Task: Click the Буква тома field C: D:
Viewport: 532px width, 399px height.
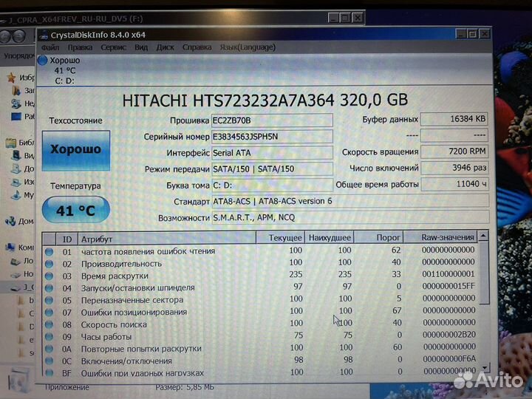Action: [x=272, y=185]
